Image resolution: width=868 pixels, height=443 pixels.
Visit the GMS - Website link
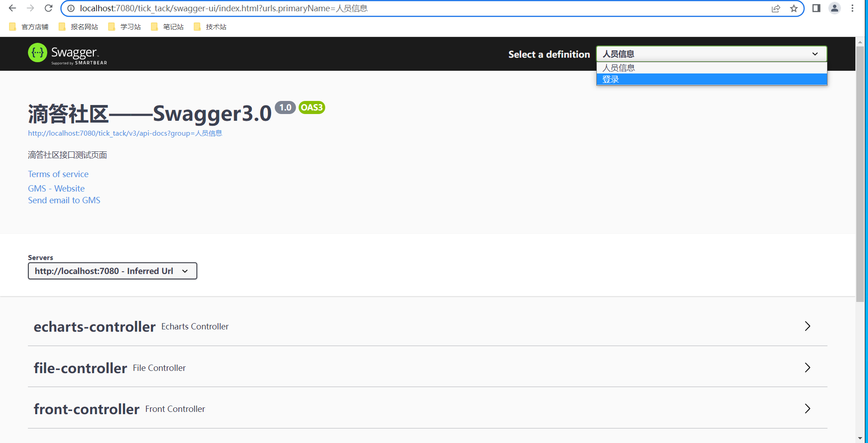[56, 188]
